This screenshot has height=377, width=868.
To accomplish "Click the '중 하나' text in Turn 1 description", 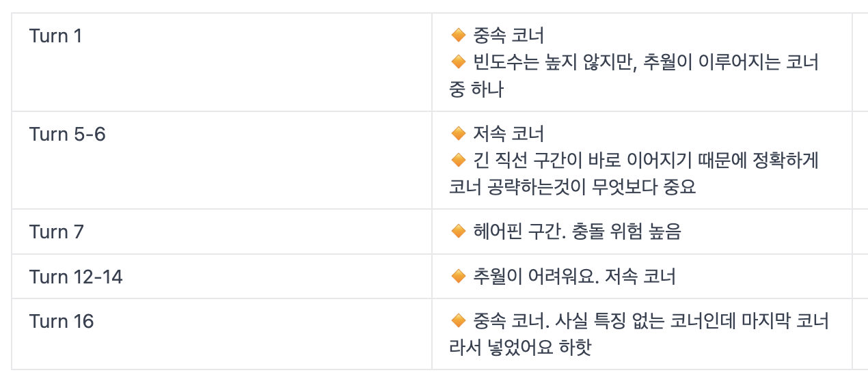I will [x=476, y=89].
